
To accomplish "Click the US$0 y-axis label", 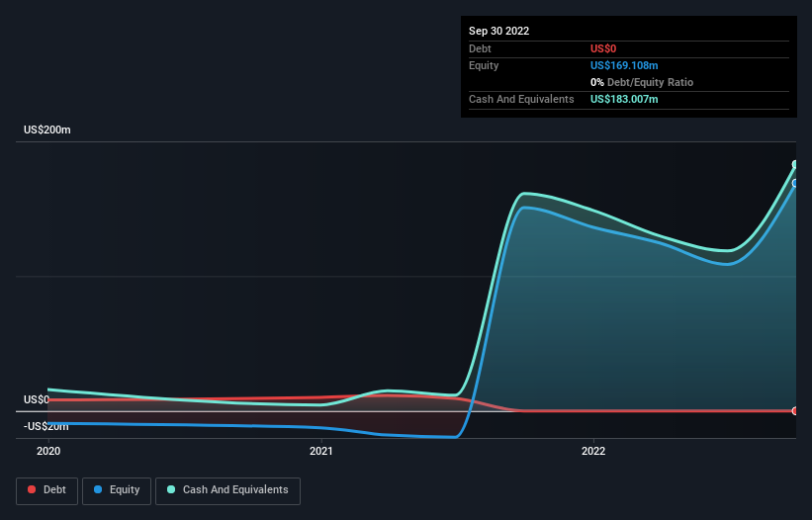I will tap(37, 400).
